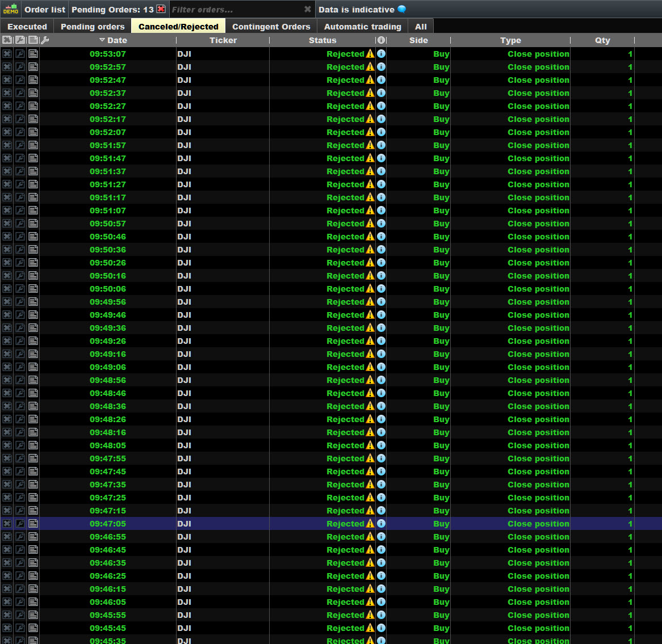Clear the filter orders field with X

click(308, 9)
